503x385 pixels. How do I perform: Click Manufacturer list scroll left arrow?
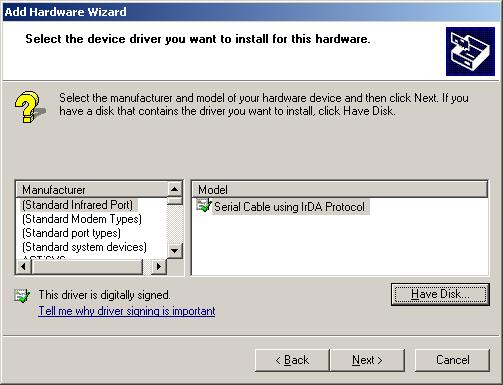23,267
